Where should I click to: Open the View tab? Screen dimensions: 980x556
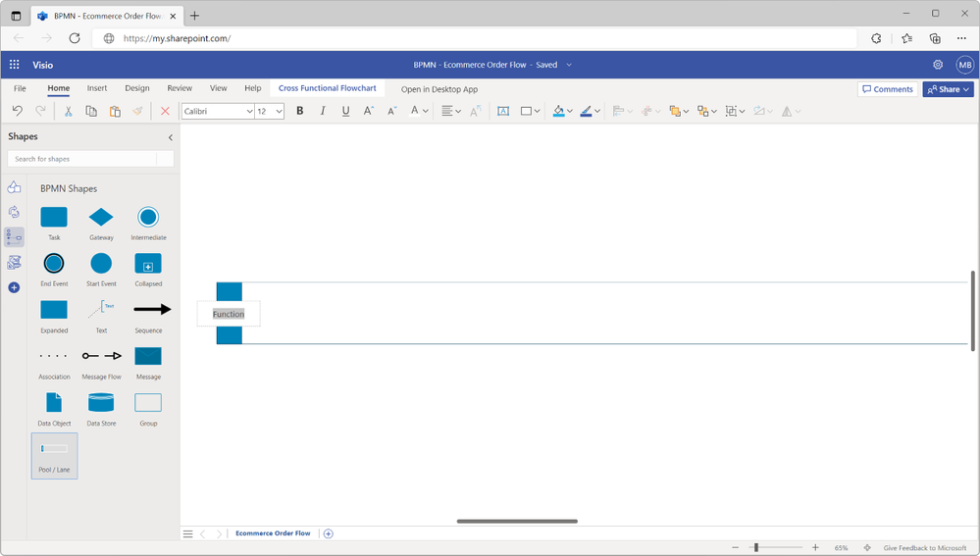218,88
